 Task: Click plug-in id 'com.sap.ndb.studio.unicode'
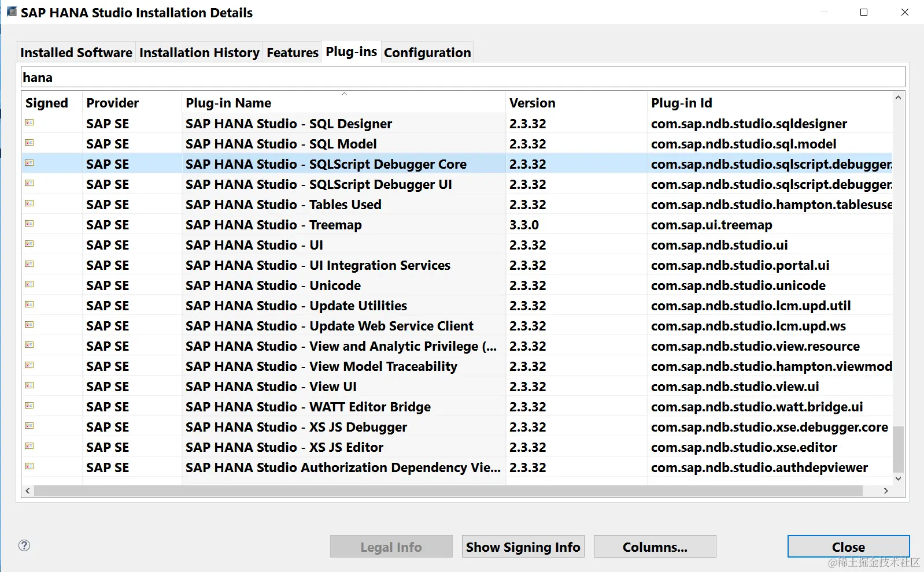point(738,285)
